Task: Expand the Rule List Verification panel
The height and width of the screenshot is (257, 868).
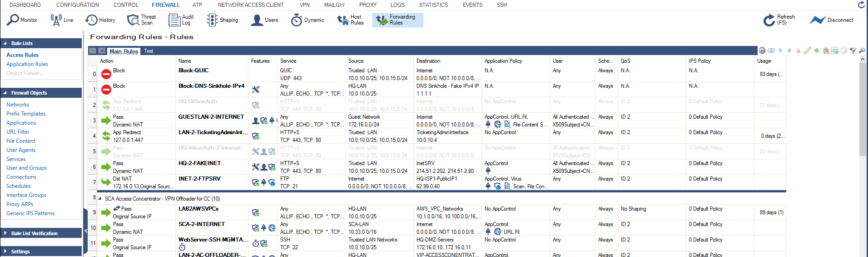Action: click(5, 233)
